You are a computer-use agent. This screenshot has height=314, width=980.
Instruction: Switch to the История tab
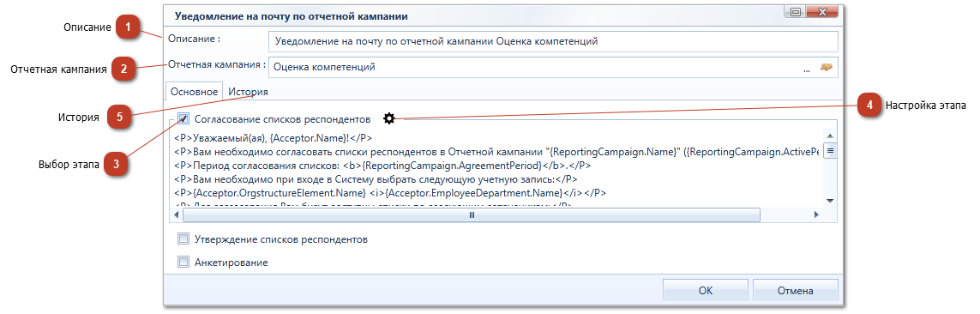[x=248, y=91]
